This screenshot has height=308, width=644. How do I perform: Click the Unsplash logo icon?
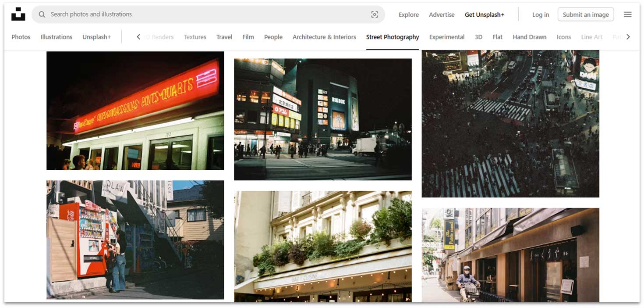[x=18, y=13]
